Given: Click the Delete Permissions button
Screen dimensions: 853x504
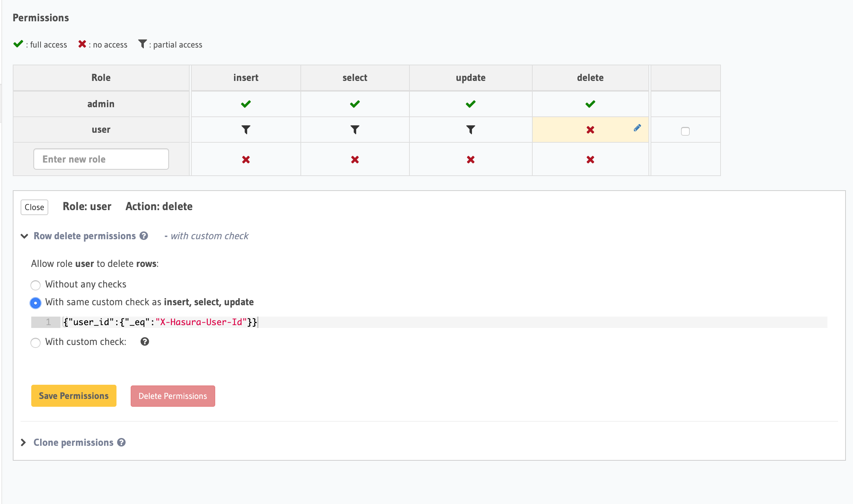Looking at the screenshot, I should pos(173,396).
